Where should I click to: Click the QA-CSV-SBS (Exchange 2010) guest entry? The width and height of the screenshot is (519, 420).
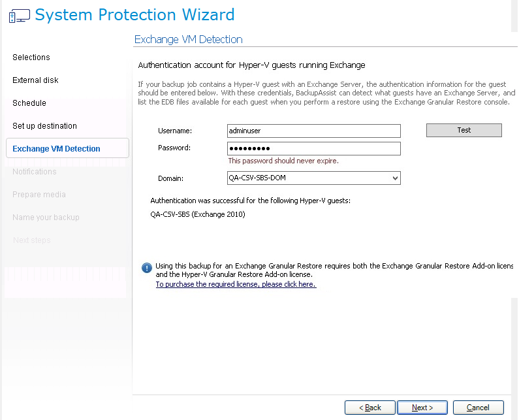click(198, 214)
